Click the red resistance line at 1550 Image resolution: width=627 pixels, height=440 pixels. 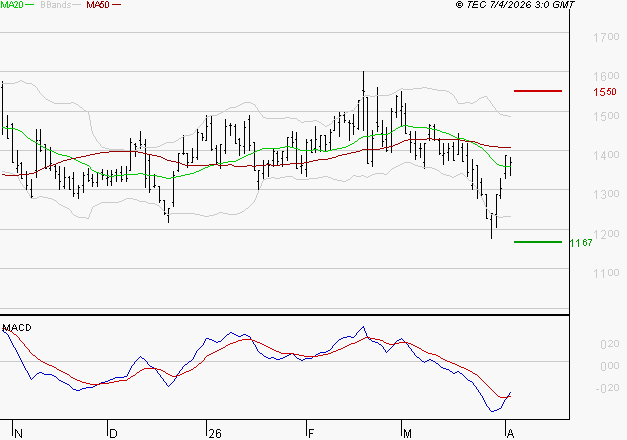click(538, 91)
